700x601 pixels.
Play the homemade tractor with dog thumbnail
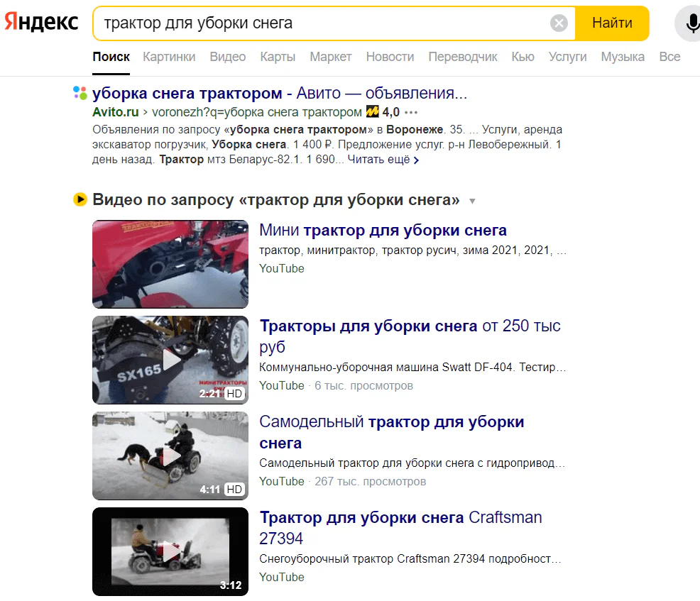(170, 456)
